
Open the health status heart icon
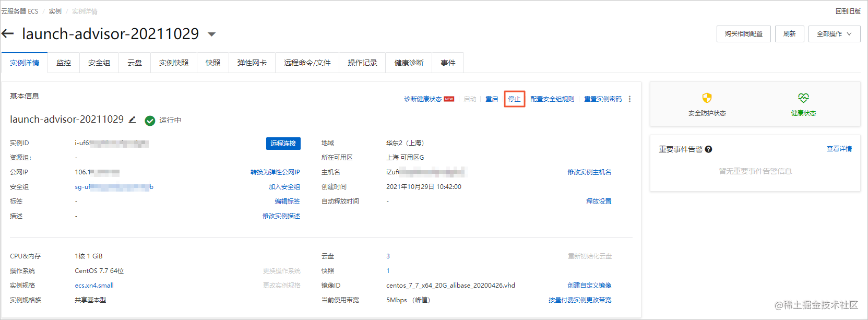[x=803, y=98]
